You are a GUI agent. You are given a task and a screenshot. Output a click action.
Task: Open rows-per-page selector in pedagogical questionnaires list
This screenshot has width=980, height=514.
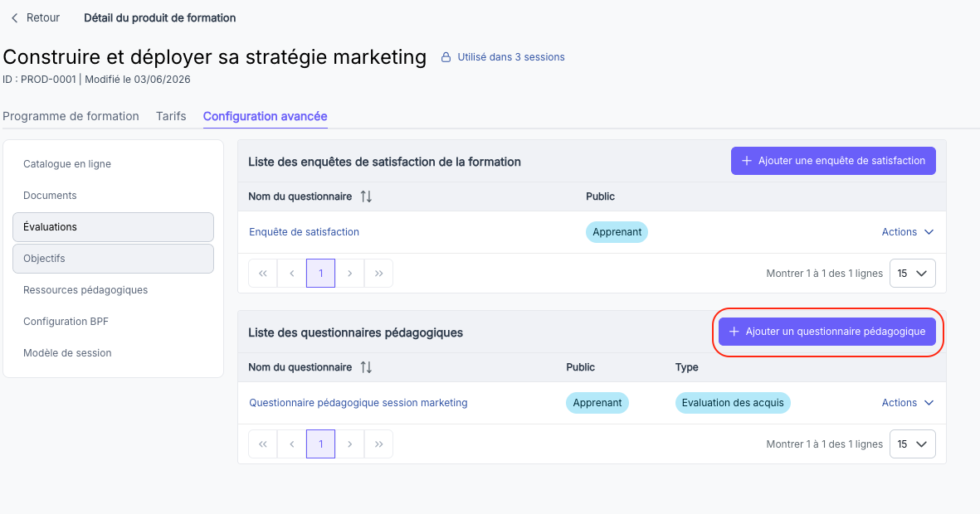(x=913, y=444)
